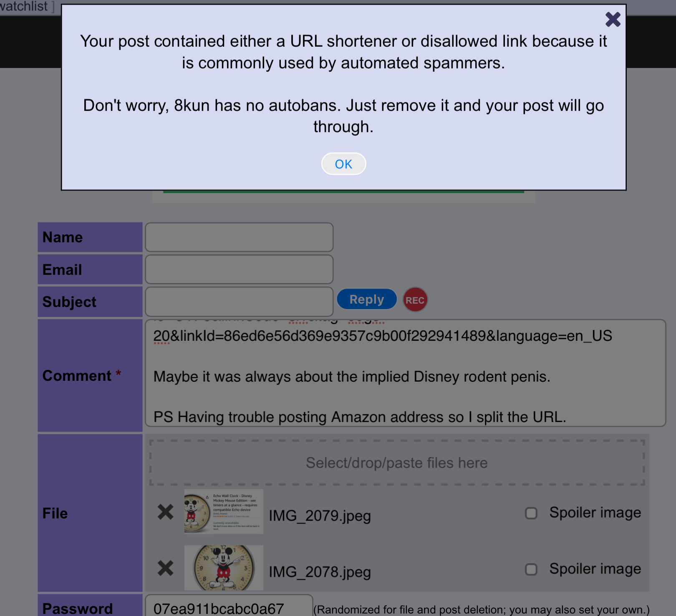676x616 pixels.
Task: Open the watchlist link
Action: [x=24, y=6]
